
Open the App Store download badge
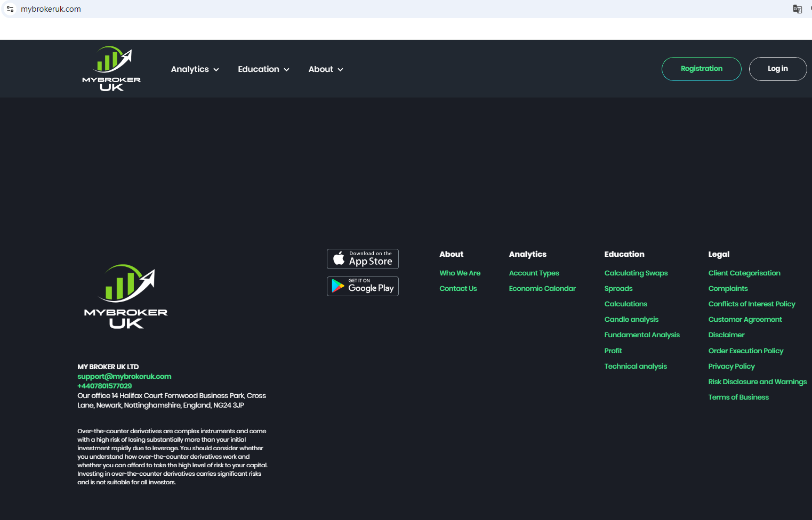363,259
